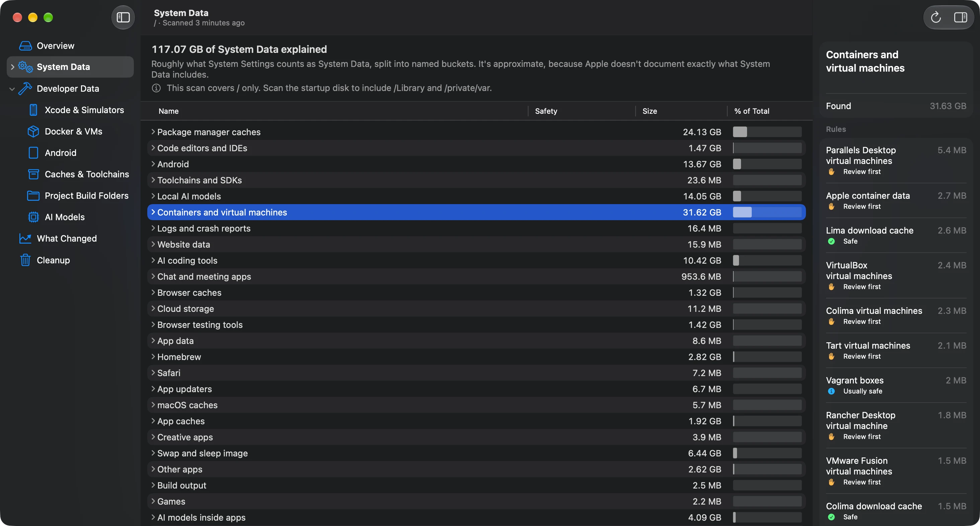This screenshot has height=526, width=980.
Task: Open the Cleanup trash icon
Action: 25,260
